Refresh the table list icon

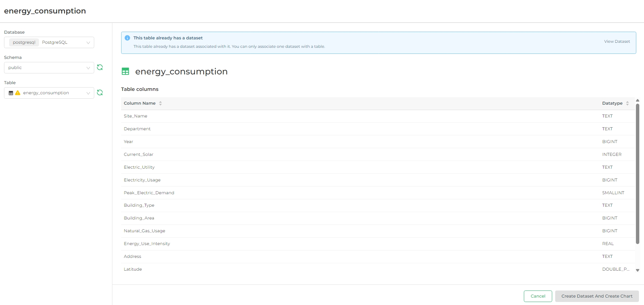tap(100, 93)
